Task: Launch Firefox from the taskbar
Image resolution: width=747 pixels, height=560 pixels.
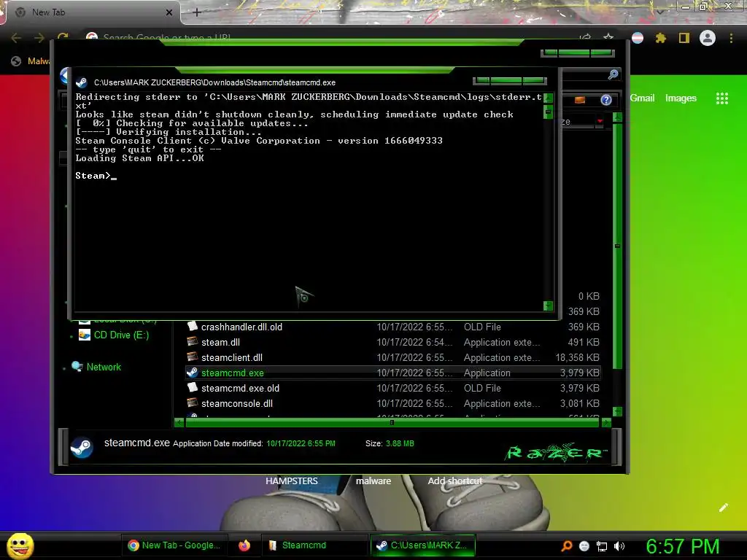Action: tap(244, 545)
